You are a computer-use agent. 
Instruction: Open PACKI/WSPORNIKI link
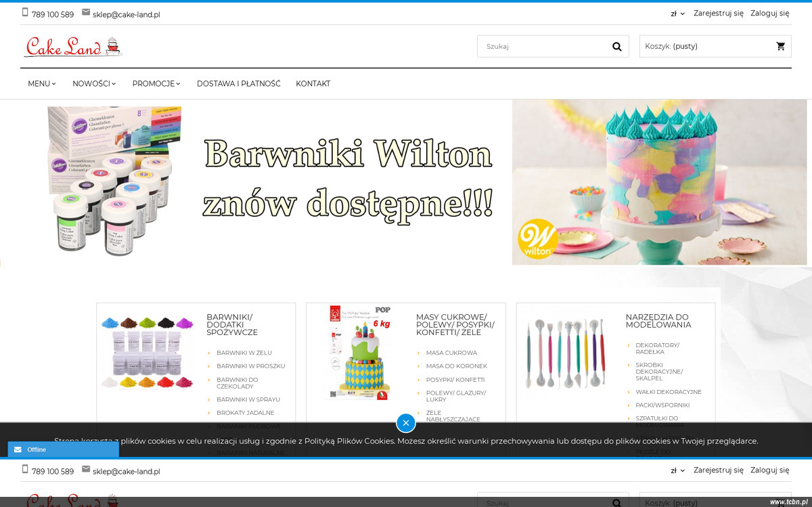pyautogui.click(x=662, y=405)
